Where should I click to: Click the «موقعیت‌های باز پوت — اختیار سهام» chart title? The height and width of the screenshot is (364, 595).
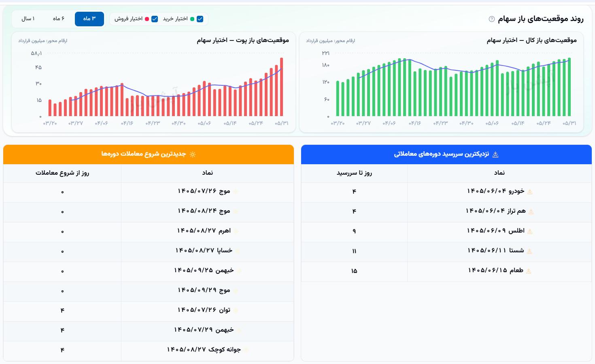[243, 40]
